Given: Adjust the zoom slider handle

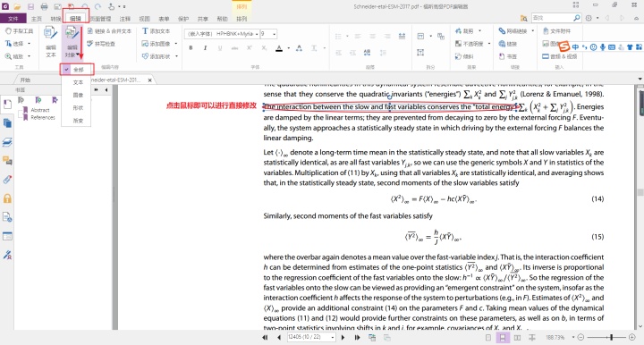Looking at the screenshot, I should pyautogui.click(x=612, y=337).
